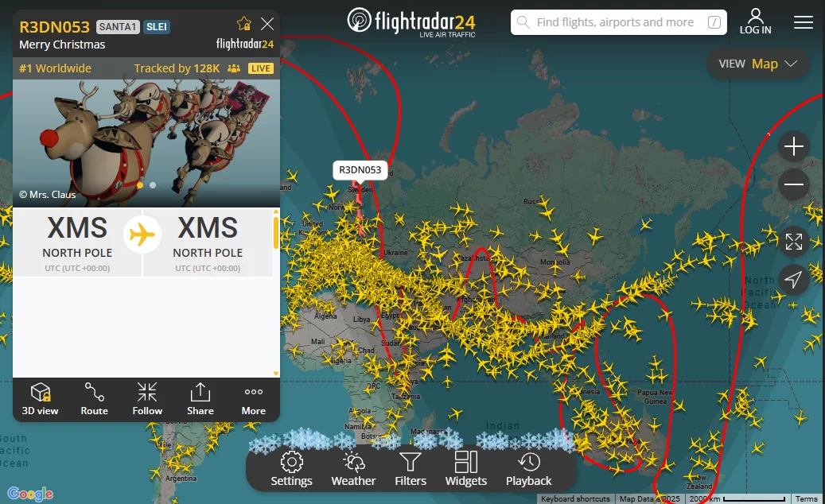The width and height of the screenshot is (825, 504).
Task: Center map on my location
Action: pos(794,279)
